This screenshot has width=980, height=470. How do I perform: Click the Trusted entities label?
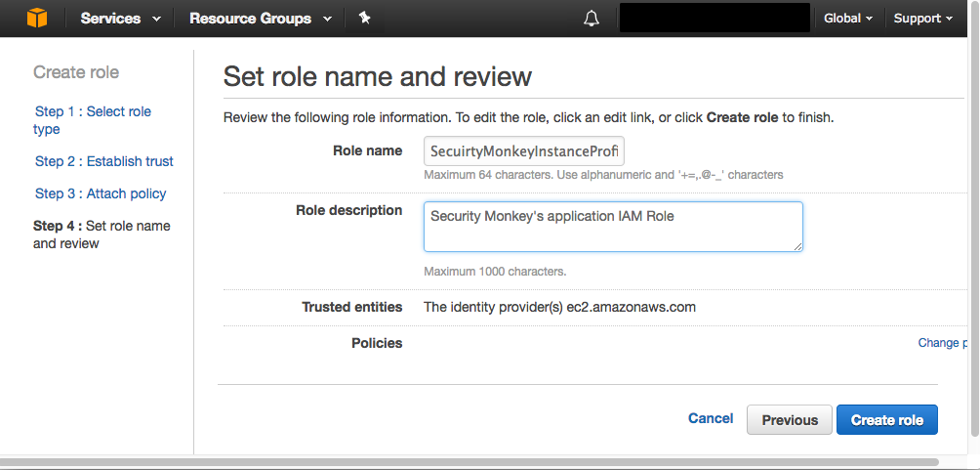351,307
